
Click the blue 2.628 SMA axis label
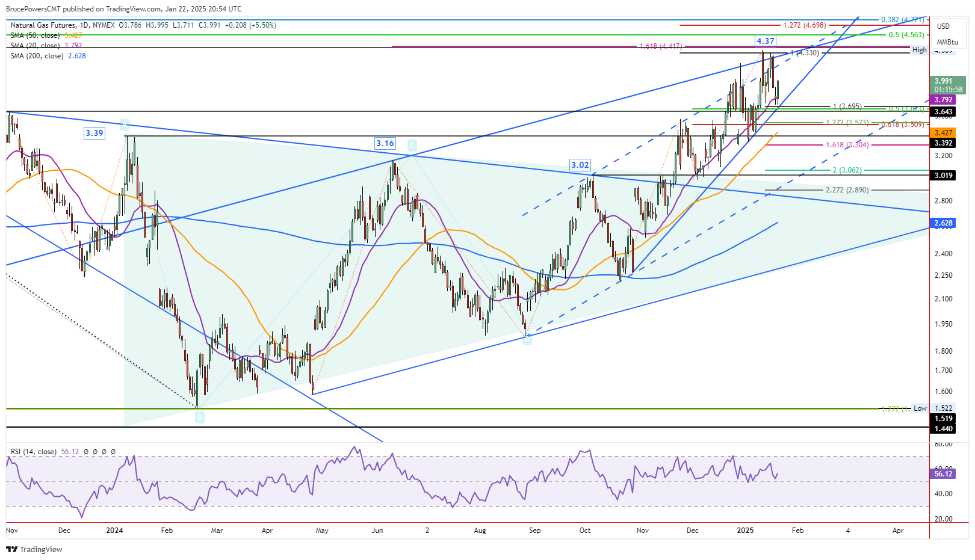pos(943,223)
